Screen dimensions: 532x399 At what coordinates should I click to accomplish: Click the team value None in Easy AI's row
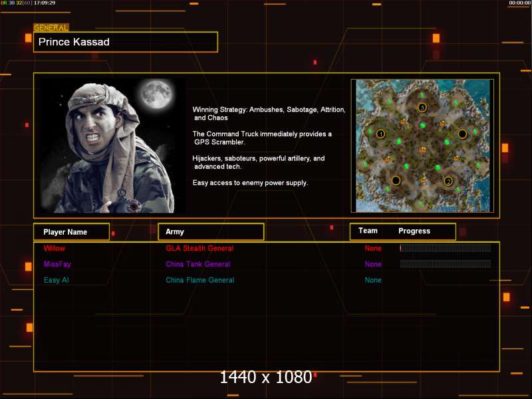pos(373,280)
